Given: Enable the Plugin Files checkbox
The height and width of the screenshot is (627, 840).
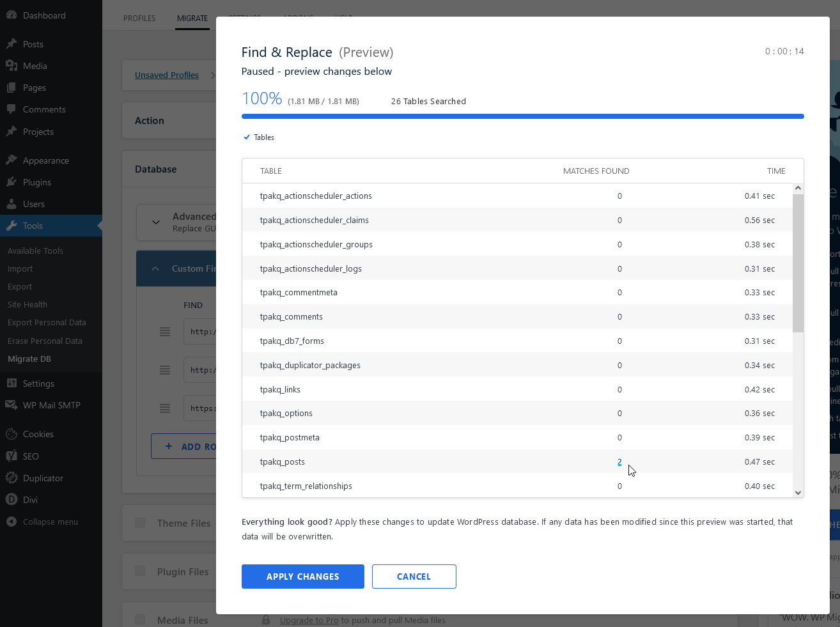Looking at the screenshot, I should coord(140,571).
